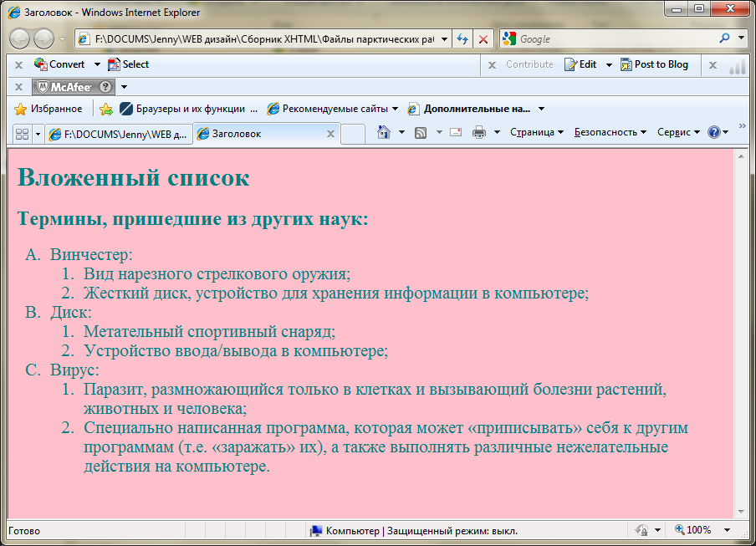
Task: Click the Help question mark icon
Action: tap(713, 132)
